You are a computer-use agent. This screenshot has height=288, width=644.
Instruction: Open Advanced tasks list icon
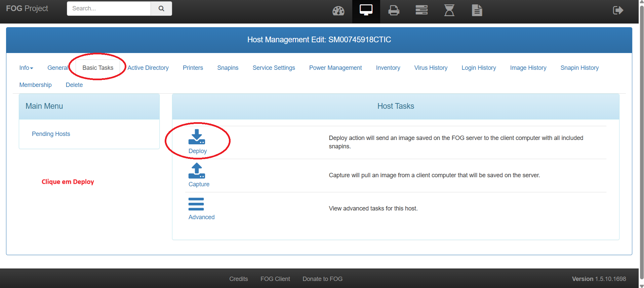coord(196,204)
